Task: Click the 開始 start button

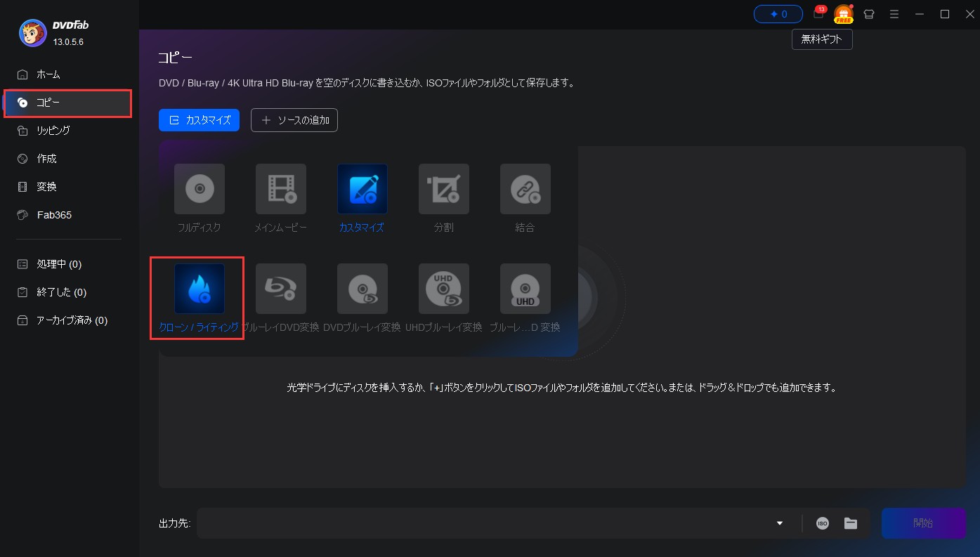Action: point(924,523)
